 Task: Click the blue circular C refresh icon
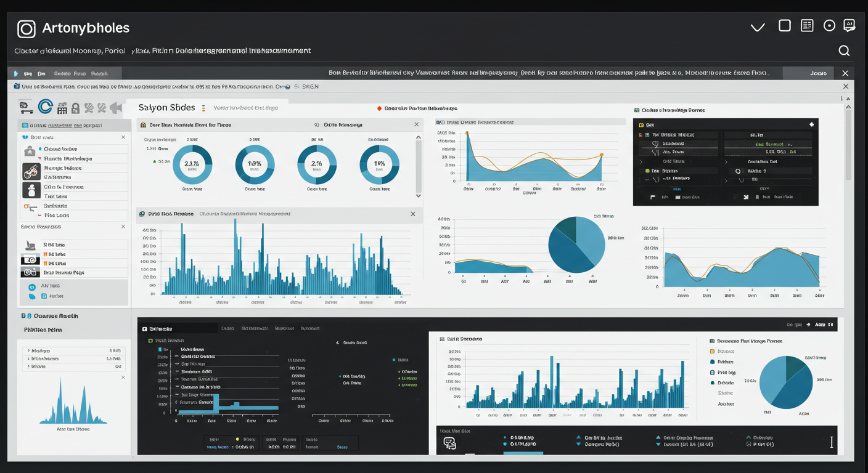pos(45,107)
